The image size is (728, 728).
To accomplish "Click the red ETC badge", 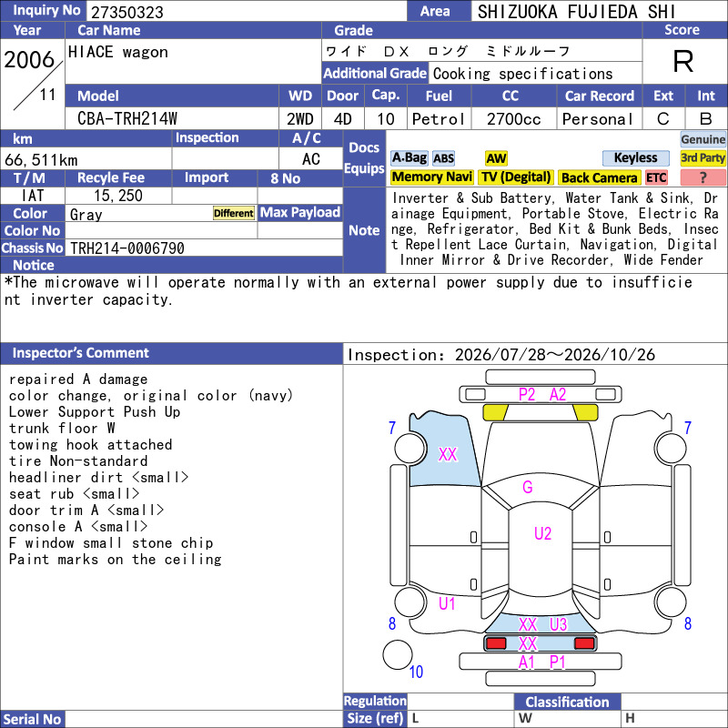I will (x=656, y=177).
